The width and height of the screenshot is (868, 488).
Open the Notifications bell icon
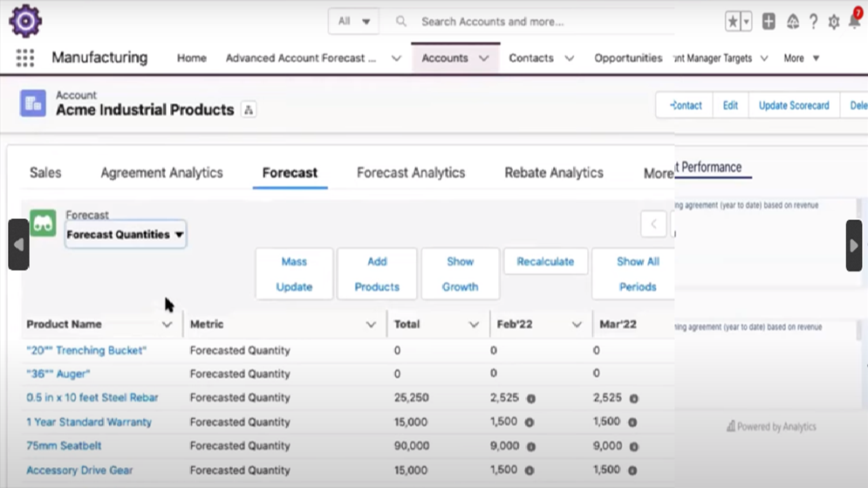click(855, 20)
